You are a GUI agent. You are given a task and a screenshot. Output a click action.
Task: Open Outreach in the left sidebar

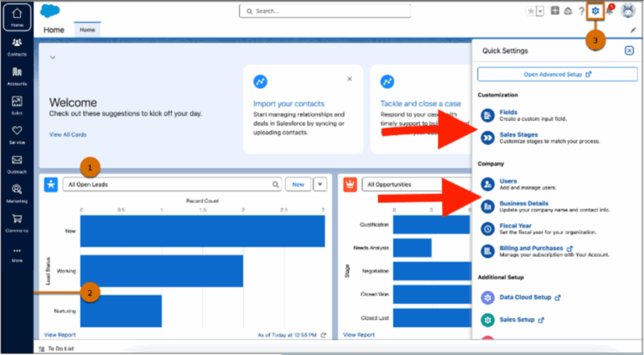[17, 164]
